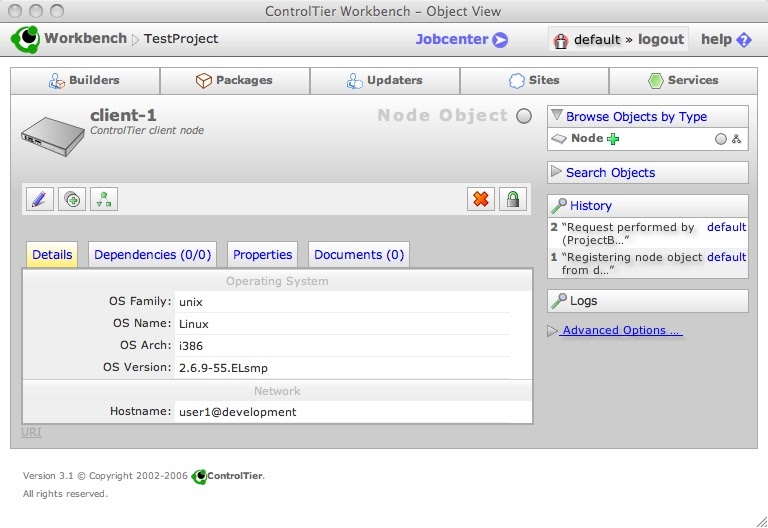Click the OS Arch value i386
This screenshot has width=768, height=528.
click(x=191, y=346)
